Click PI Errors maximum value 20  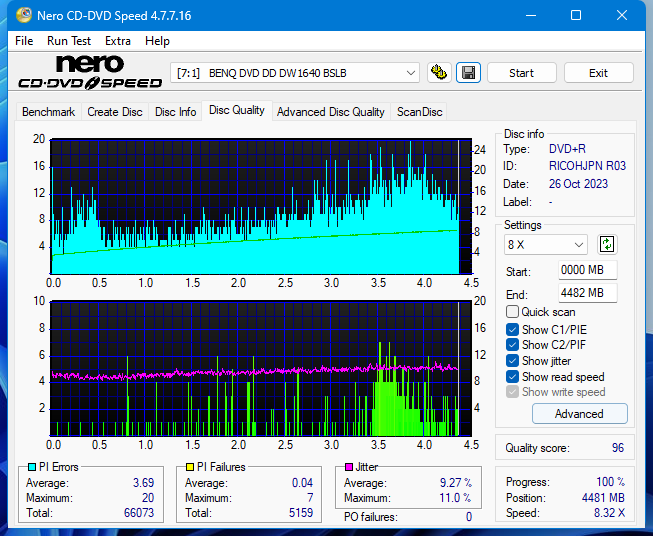148,498
